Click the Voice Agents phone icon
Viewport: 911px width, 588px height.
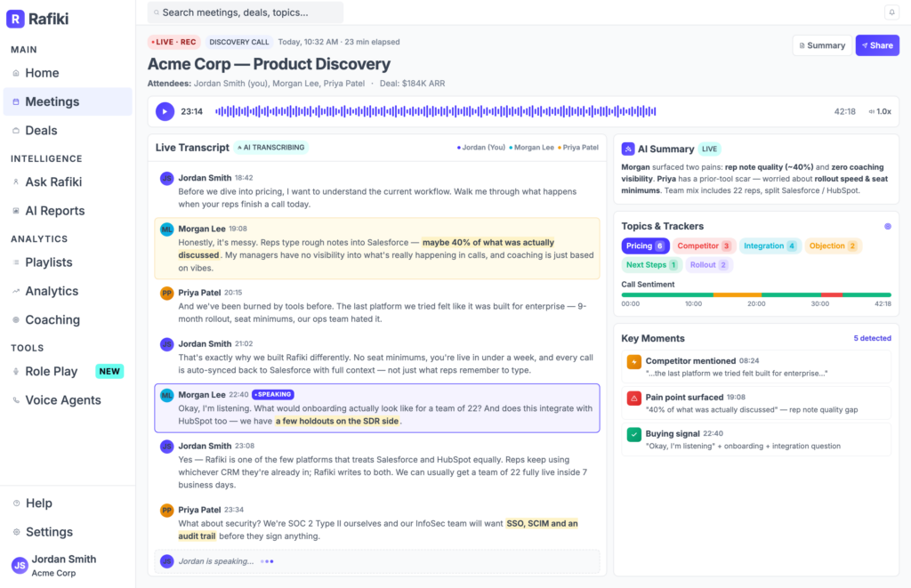(x=16, y=399)
